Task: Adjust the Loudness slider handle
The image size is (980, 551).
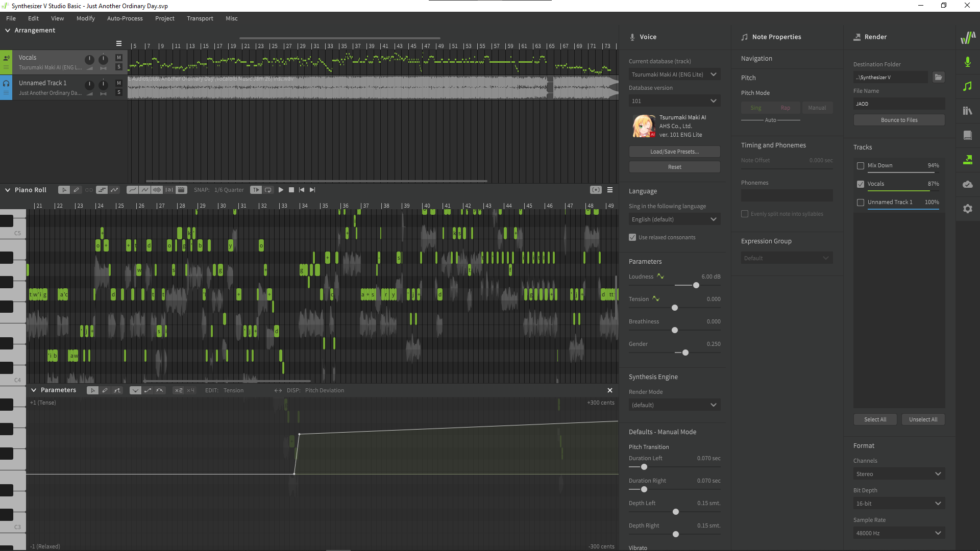Action: 696,285
